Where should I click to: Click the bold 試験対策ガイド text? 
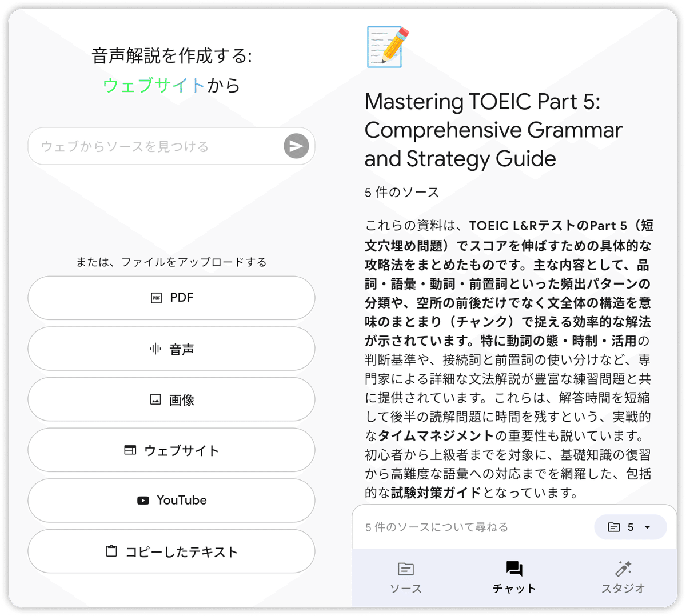pos(436,493)
